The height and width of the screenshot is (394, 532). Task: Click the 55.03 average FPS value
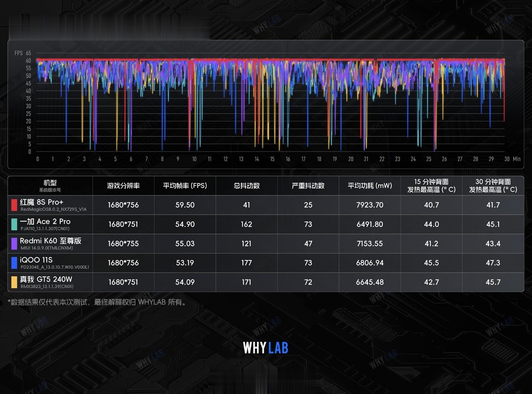pyautogui.click(x=185, y=243)
